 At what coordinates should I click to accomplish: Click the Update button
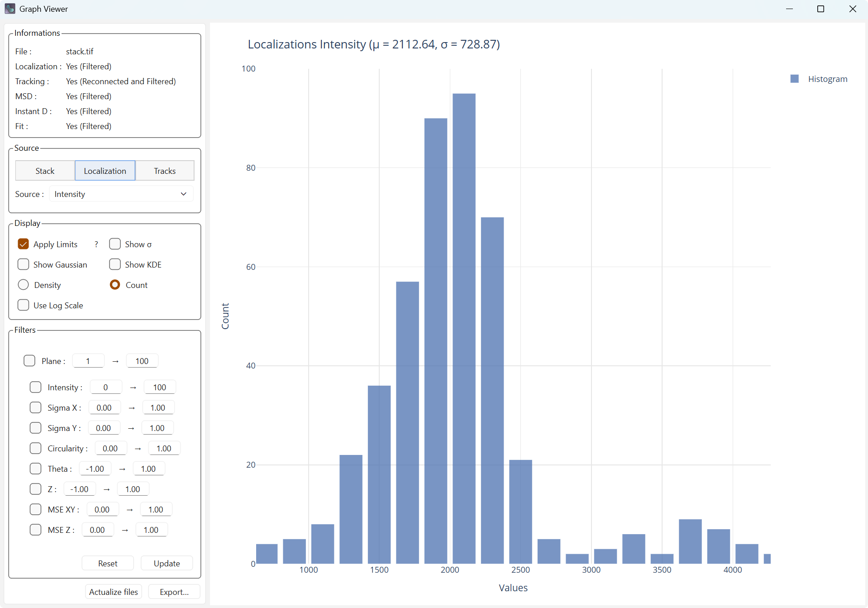coord(167,563)
